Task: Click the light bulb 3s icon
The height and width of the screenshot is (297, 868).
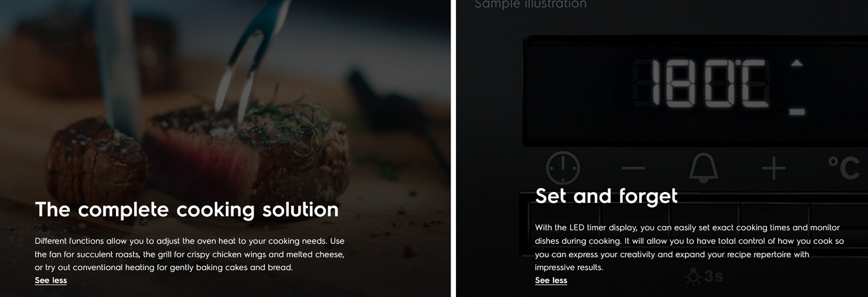Action: pyautogui.click(x=704, y=277)
